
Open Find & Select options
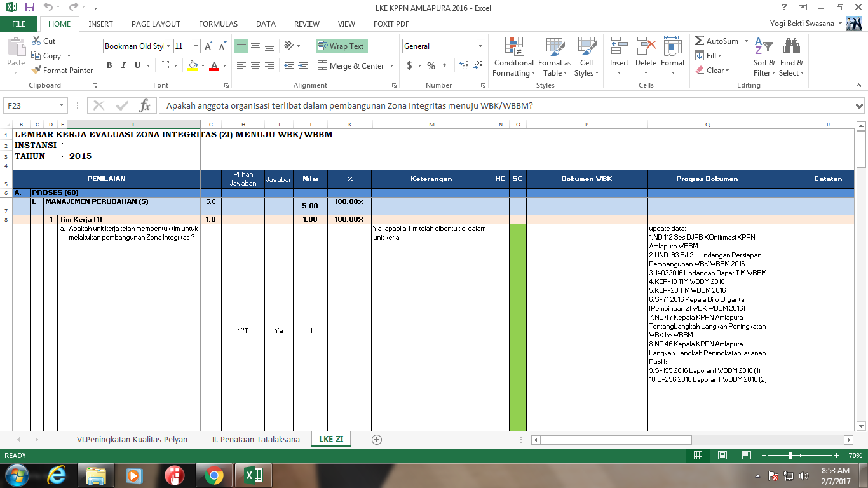pos(791,57)
